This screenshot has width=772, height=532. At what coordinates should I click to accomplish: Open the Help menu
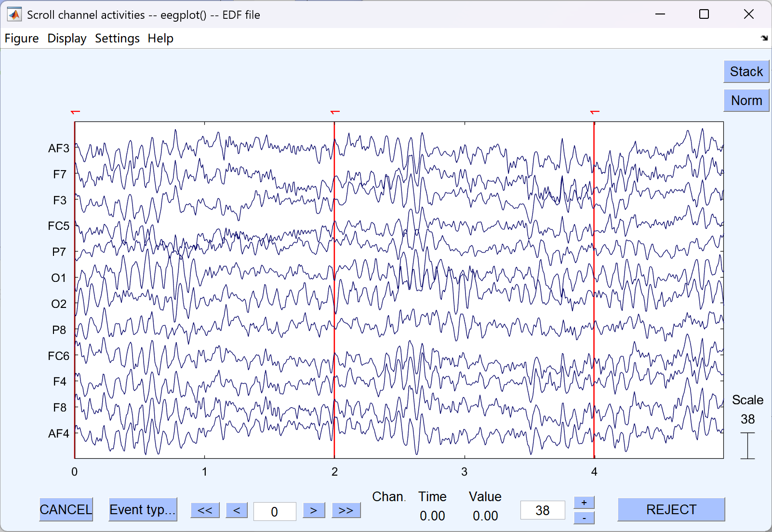160,39
